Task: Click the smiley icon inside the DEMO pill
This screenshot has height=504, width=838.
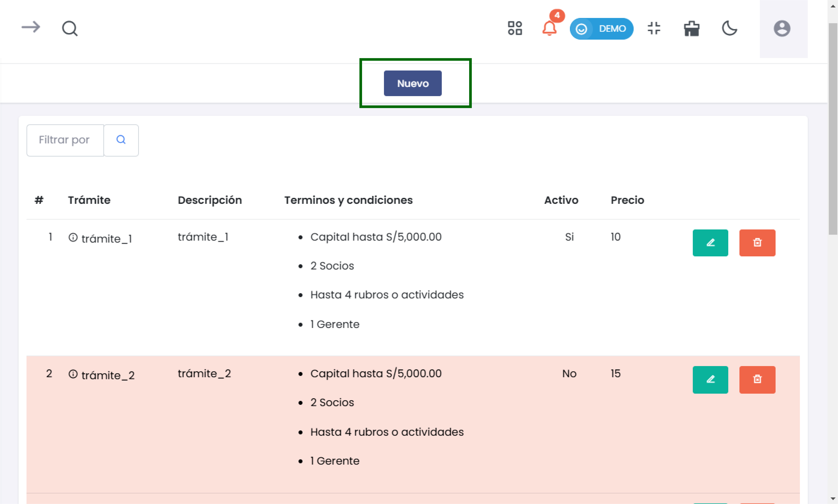Action: 582,29
